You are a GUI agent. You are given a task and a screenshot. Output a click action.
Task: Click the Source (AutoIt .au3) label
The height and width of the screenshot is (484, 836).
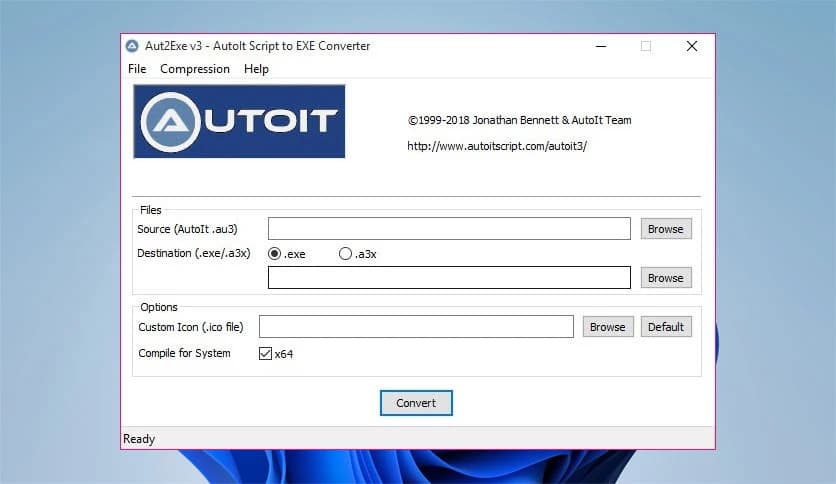[x=187, y=229]
